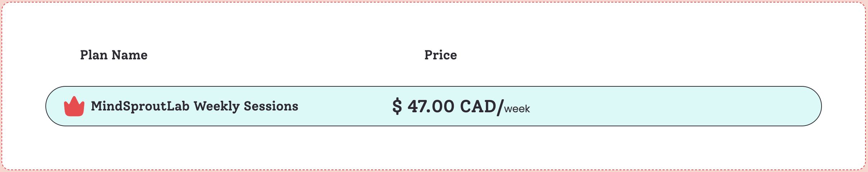Click the dollar sign in the price
Image resolution: width=868 pixels, height=172 pixels.
[x=397, y=107]
